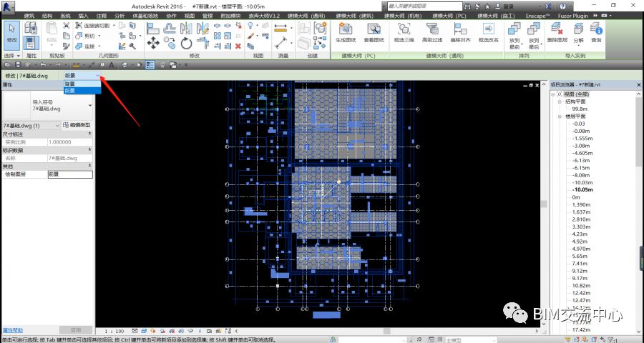644x343 pixels.
Task: Click the horizontal scrollbar of the drawing view
Action: point(387,331)
